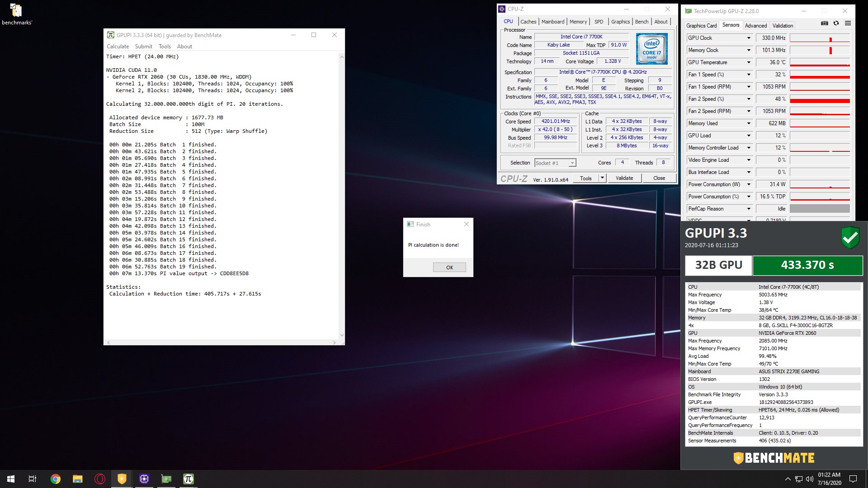Screen dimensions: 868x488
Task: Open the GPUPI Calculate menu
Action: tap(118, 47)
